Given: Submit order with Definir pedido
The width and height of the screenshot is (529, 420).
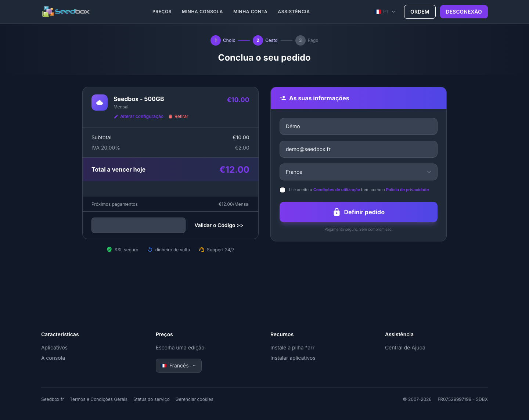Looking at the screenshot, I should [359, 212].
